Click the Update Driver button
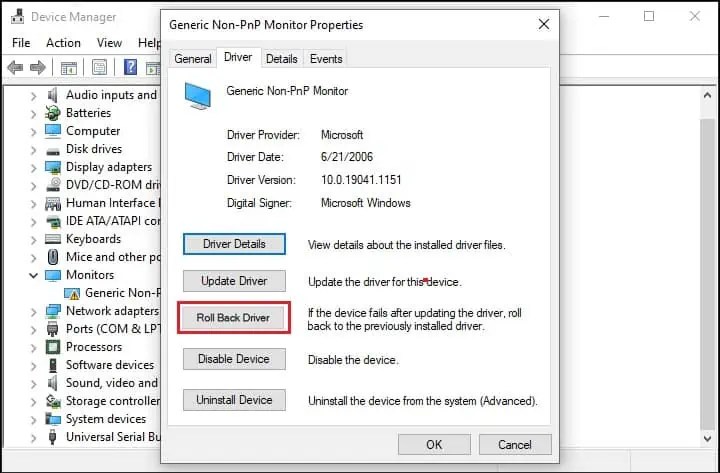720x473 pixels. (234, 281)
